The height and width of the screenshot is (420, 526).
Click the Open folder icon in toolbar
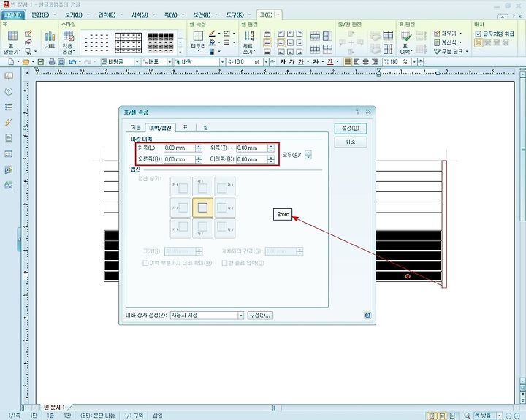(x=26, y=62)
